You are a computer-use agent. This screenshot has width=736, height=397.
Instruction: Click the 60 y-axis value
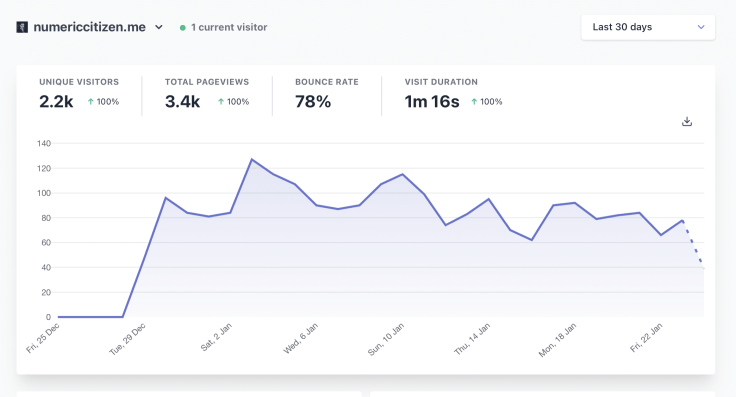point(46,243)
